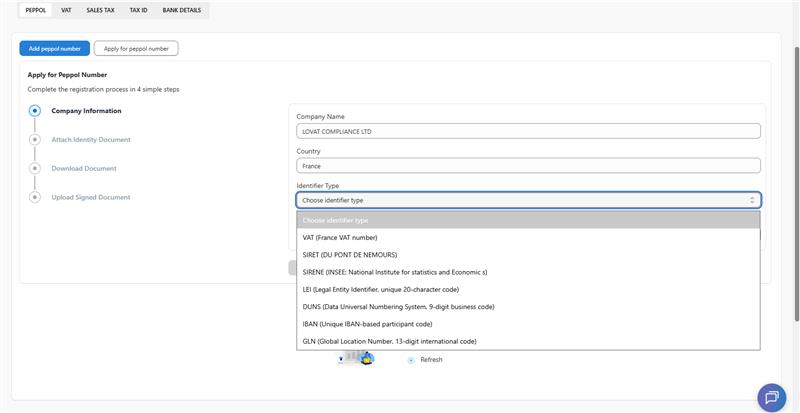The height and width of the screenshot is (413, 800).
Task: Go to the BANK DETAILS tab
Action: 182,10
